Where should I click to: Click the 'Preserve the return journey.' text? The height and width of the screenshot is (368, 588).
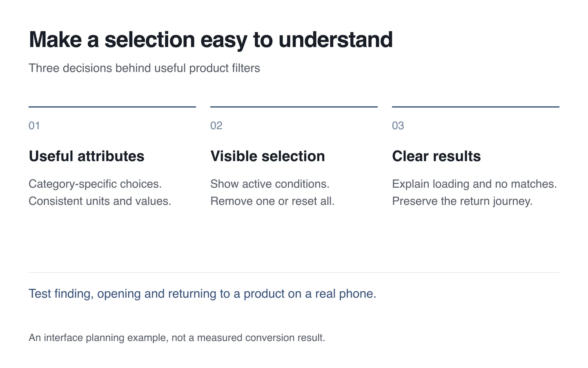pyautogui.click(x=462, y=201)
